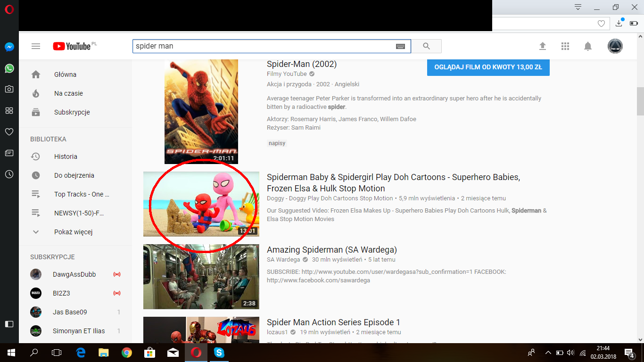
Task: Open the Filmy YouTube channel link
Action: pos(287,74)
